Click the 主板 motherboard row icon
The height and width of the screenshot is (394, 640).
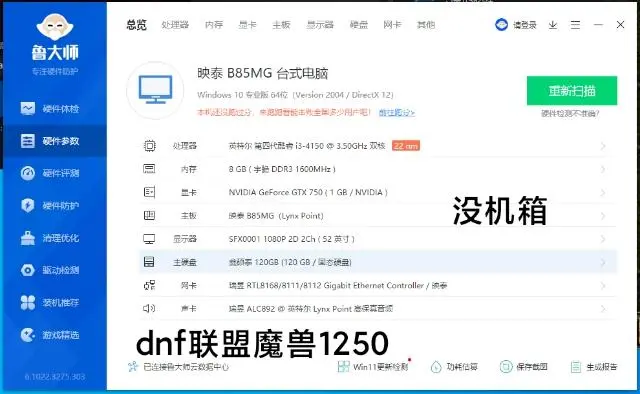(x=149, y=215)
